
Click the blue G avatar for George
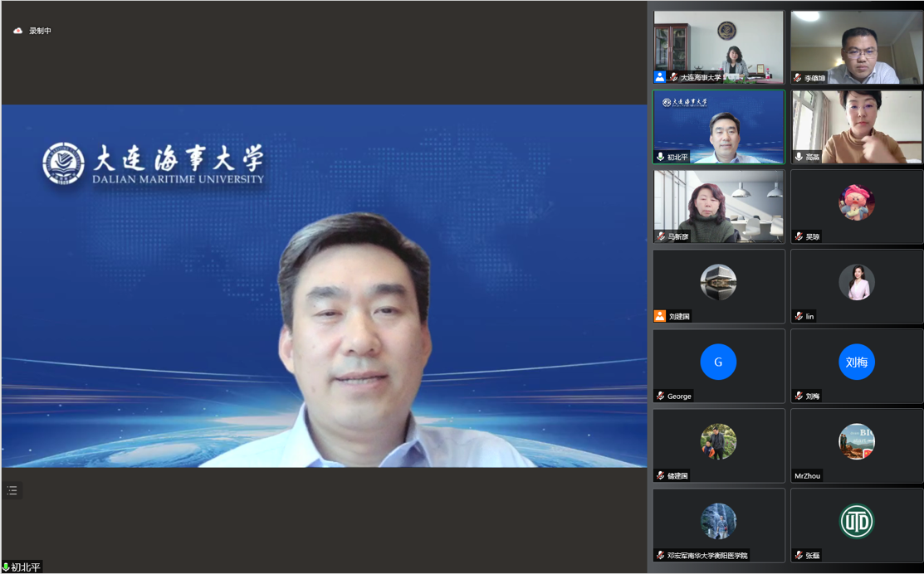coord(718,362)
